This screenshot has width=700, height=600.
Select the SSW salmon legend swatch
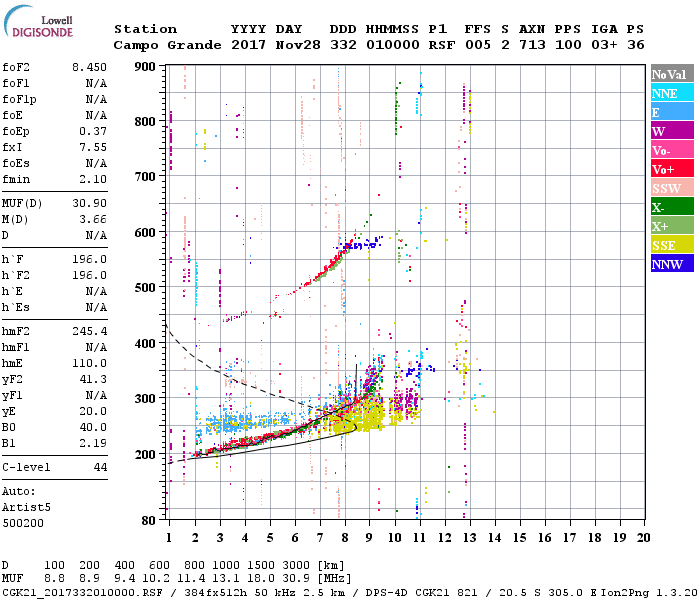672,188
